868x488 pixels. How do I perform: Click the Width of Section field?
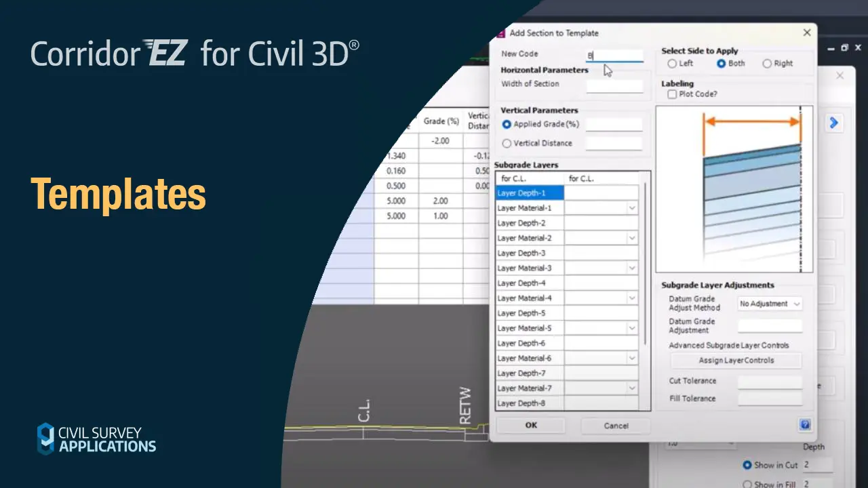coord(614,85)
